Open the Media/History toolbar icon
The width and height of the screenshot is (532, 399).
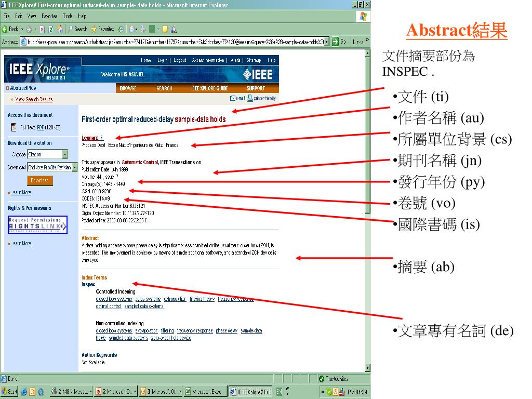[121, 29]
